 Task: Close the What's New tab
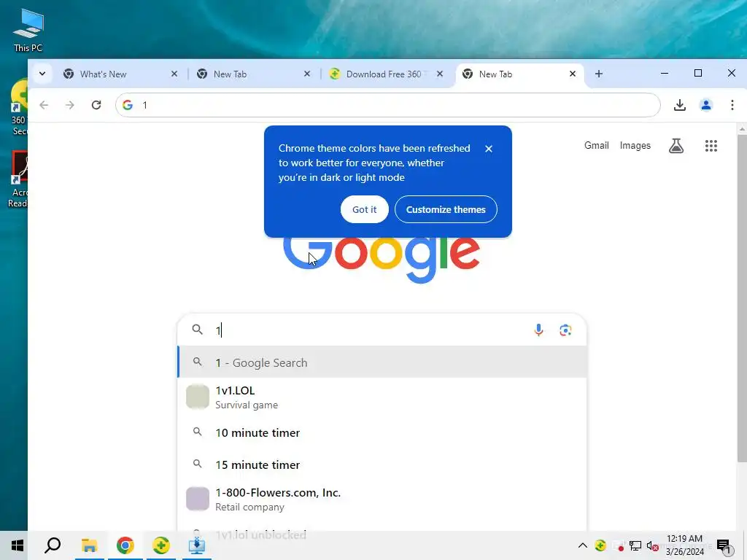(x=174, y=74)
